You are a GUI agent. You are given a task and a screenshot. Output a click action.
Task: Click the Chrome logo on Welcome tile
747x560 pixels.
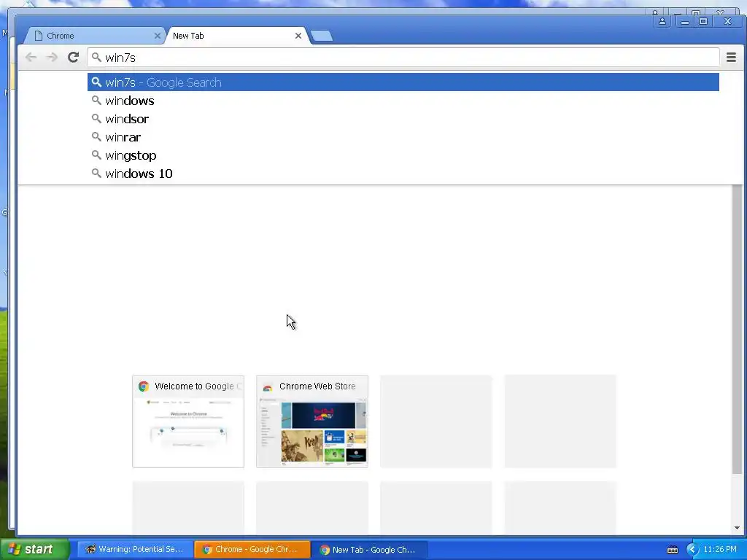click(144, 386)
